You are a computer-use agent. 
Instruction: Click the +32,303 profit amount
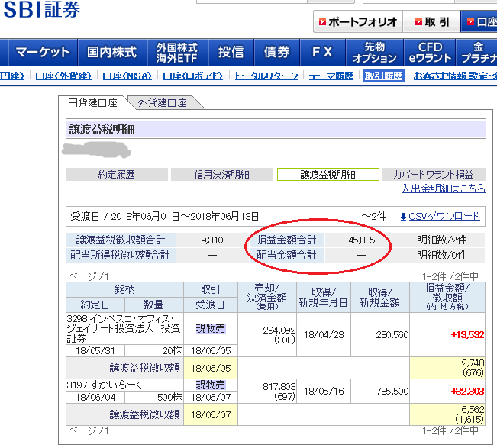coord(467,392)
